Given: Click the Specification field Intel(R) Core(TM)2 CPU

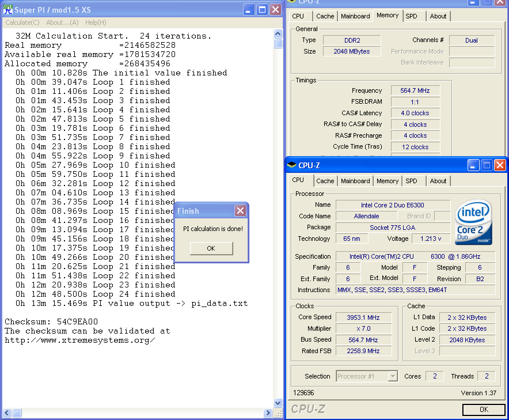Looking at the screenshot, I should pos(415,256).
